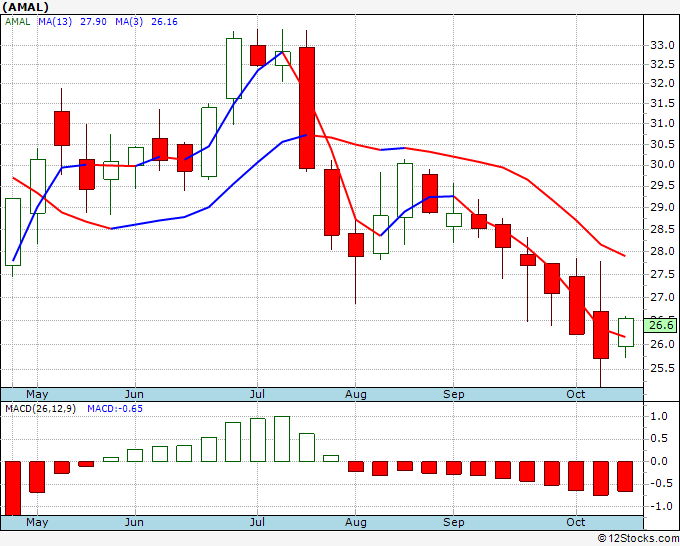The image size is (680, 546).
Task: Click the Jul label on price chart axis
Action: (258, 394)
